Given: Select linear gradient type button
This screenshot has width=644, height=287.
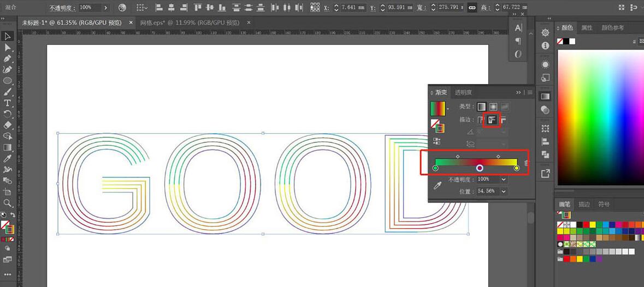Looking at the screenshot, I should click(x=481, y=107).
